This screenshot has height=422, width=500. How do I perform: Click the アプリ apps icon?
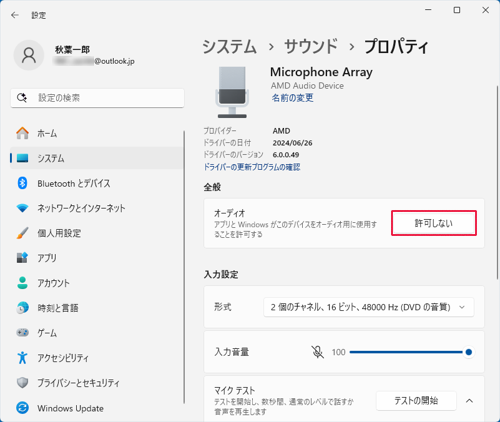[x=22, y=258]
